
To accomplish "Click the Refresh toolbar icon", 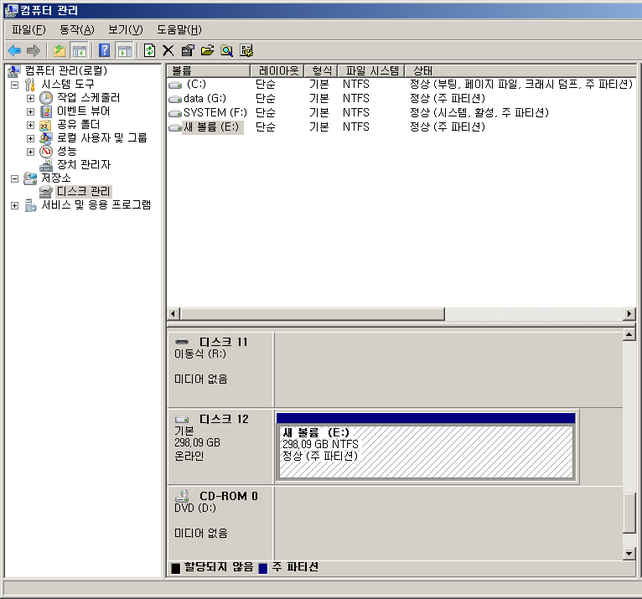I will [149, 50].
